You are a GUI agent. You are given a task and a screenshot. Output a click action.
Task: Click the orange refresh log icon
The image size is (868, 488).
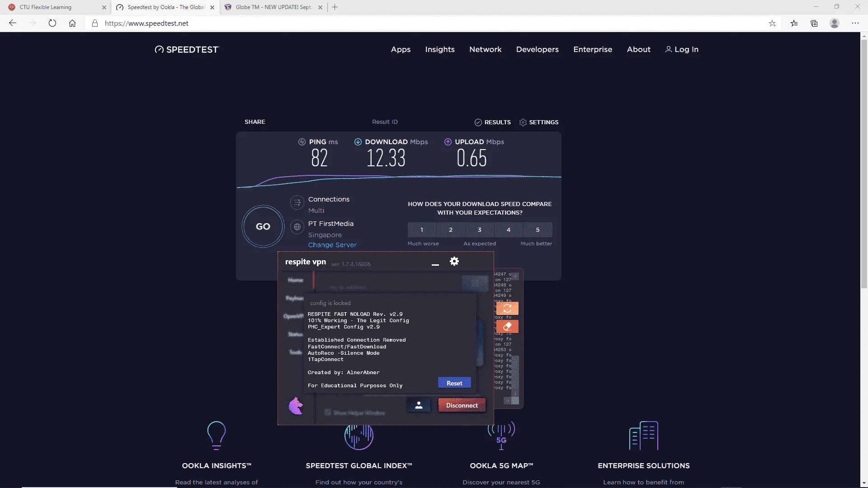click(x=507, y=309)
